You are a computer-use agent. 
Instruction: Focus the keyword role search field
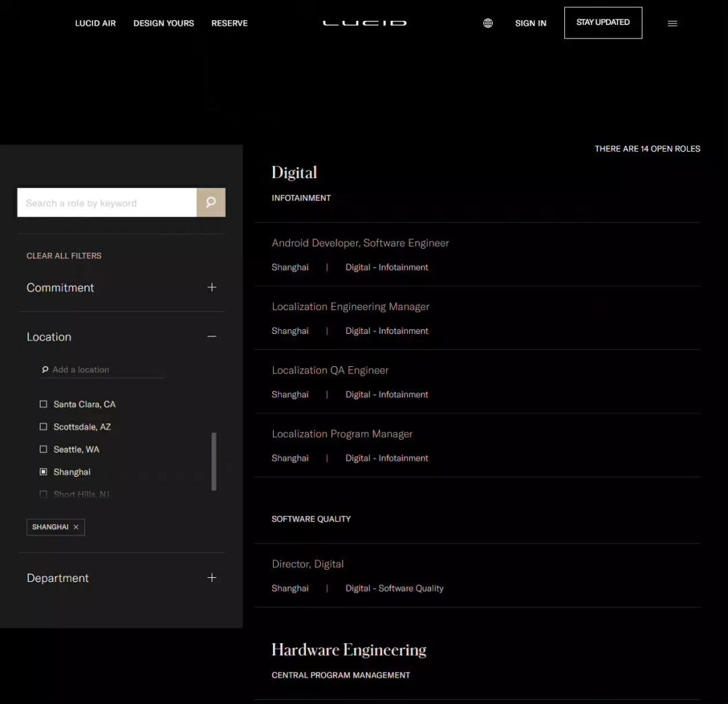click(107, 202)
